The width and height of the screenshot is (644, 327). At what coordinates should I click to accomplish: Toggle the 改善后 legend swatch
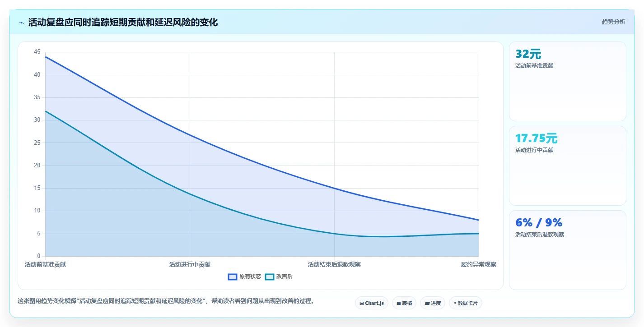[x=270, y=276]
